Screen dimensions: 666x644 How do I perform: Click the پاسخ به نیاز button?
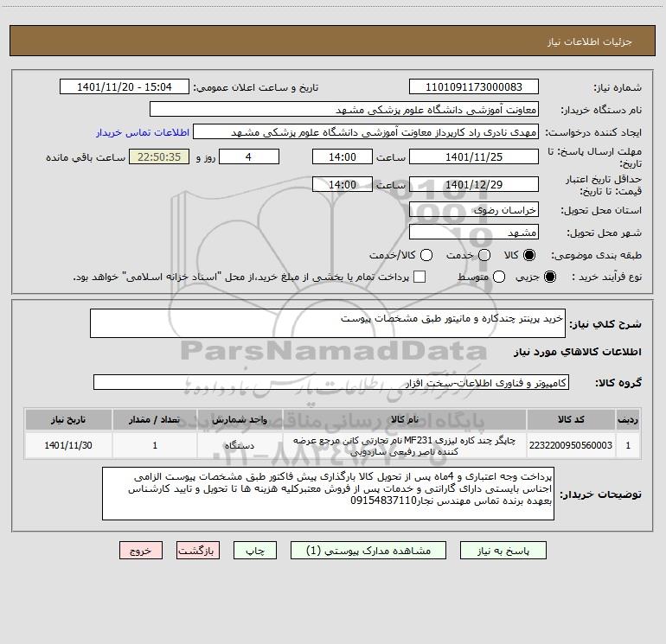click(x=503, y=551)
